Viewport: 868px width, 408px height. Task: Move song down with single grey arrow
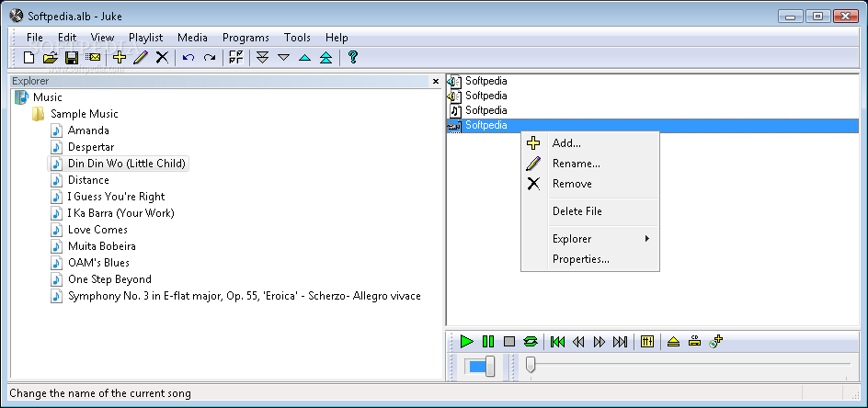pos(283,57)
